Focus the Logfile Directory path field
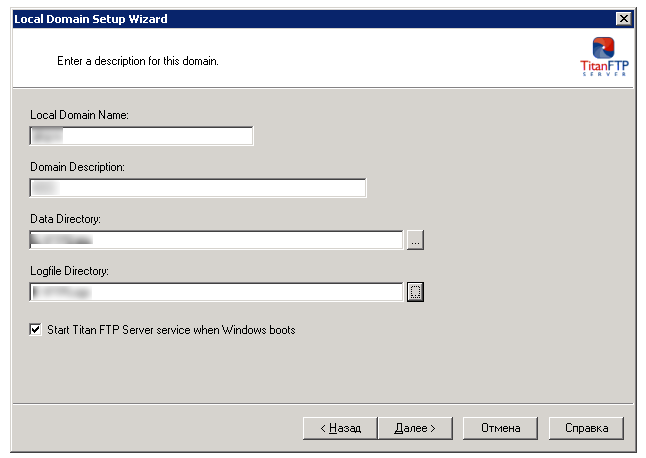646x458 pixels. [x=216, y=292]
